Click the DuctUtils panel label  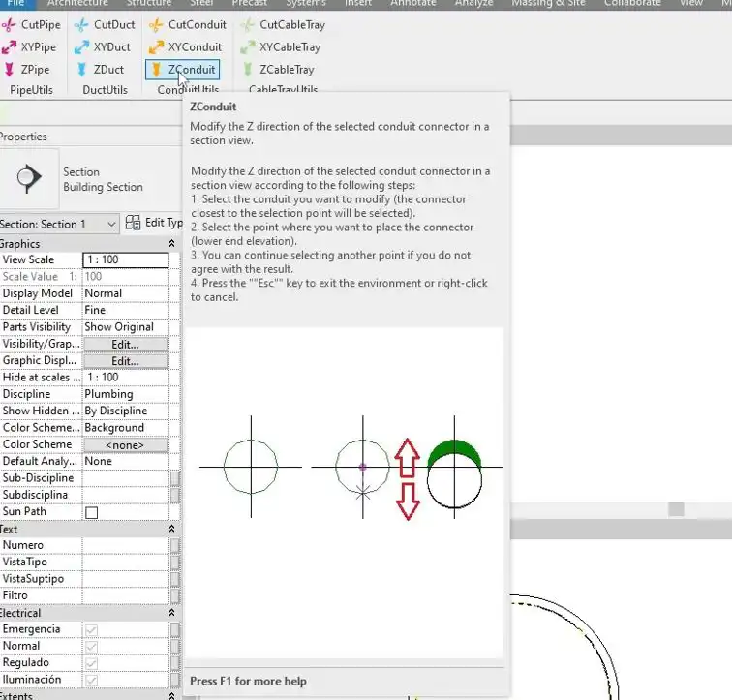[x=105, y=90]
